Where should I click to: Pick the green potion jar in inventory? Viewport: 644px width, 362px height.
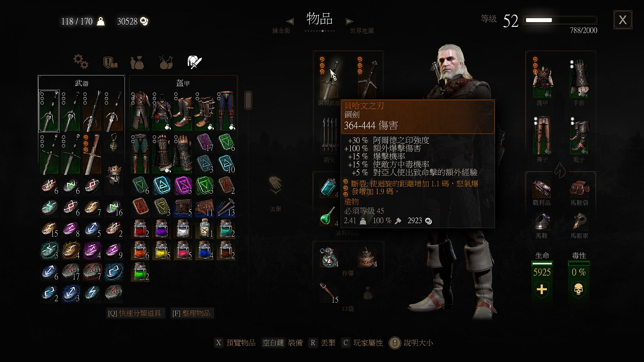pyautogui.click(x=140, y=271)
